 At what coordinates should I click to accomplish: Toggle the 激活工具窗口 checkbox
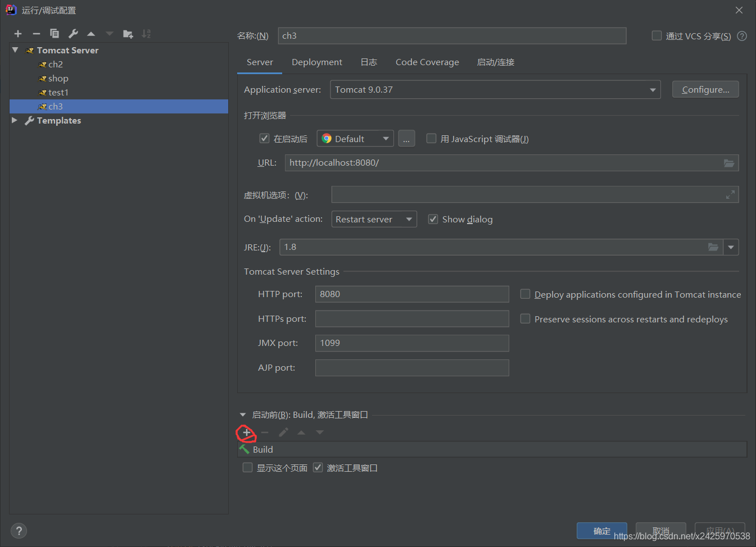click(x=318, y=468)
